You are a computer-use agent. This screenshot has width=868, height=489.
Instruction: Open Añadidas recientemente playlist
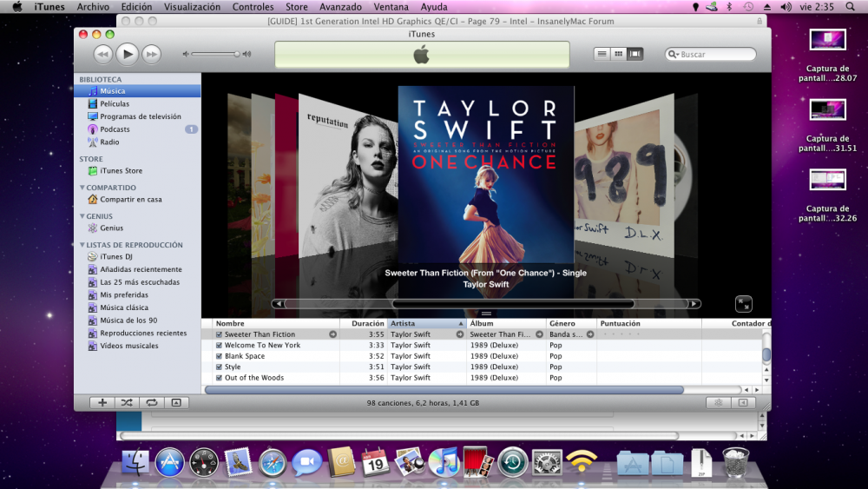coord(137,269)
